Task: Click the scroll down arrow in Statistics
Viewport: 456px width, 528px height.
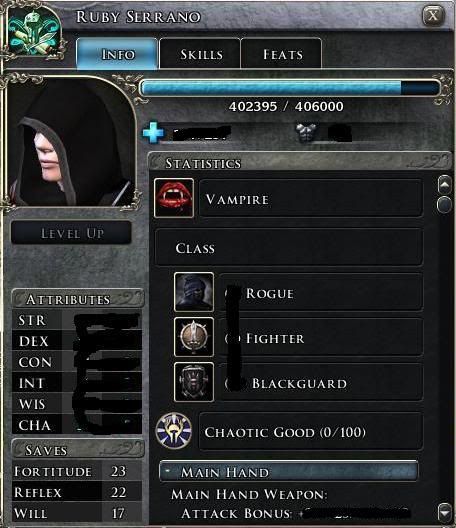Action: pos(445,513)
